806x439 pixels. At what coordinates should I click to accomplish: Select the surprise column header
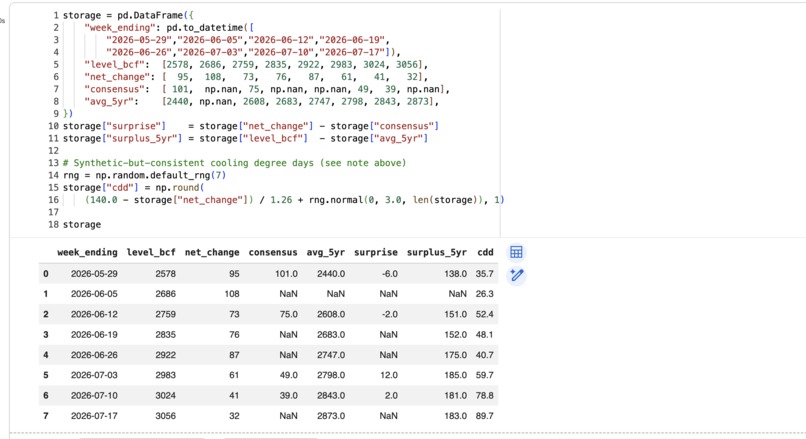tap(376, 252)
